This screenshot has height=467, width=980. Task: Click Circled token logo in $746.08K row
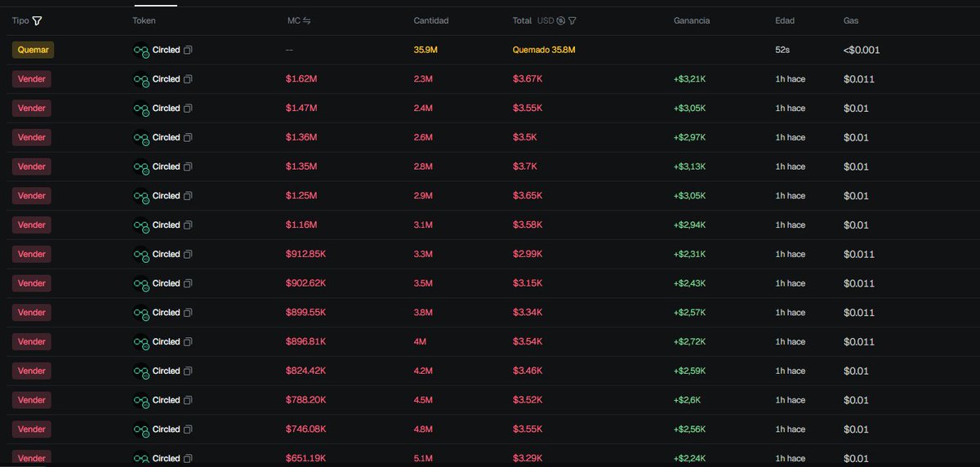point(141,429)
